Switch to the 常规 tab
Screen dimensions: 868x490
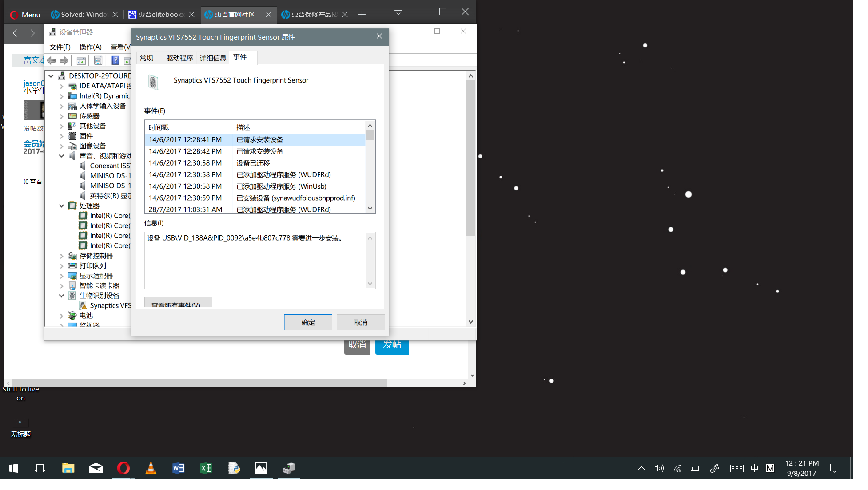coord(147,58)
